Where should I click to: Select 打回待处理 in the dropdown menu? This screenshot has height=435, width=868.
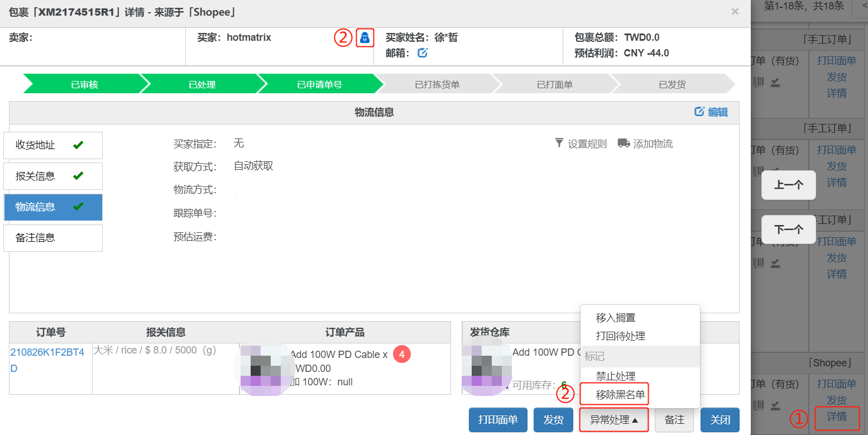coord(620,336)
